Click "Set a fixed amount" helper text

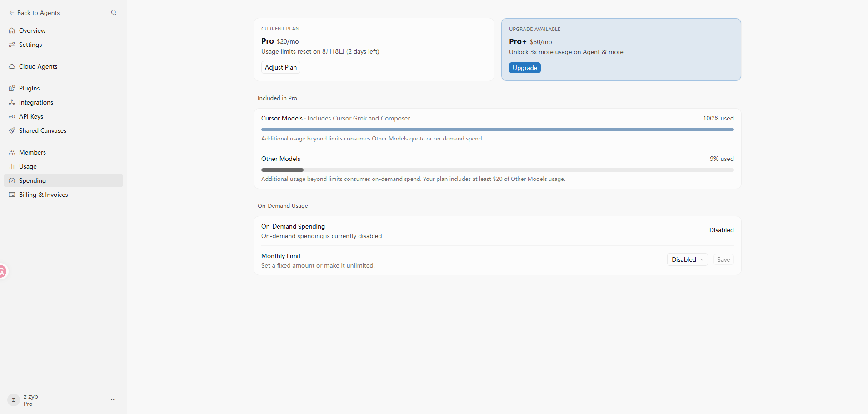coord(318,265)
